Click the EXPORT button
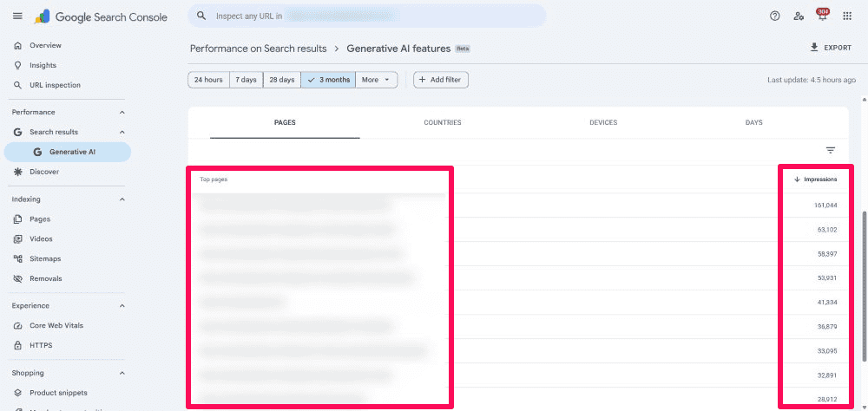This screenshot has height=411, width=868. (x=831, y=48)
